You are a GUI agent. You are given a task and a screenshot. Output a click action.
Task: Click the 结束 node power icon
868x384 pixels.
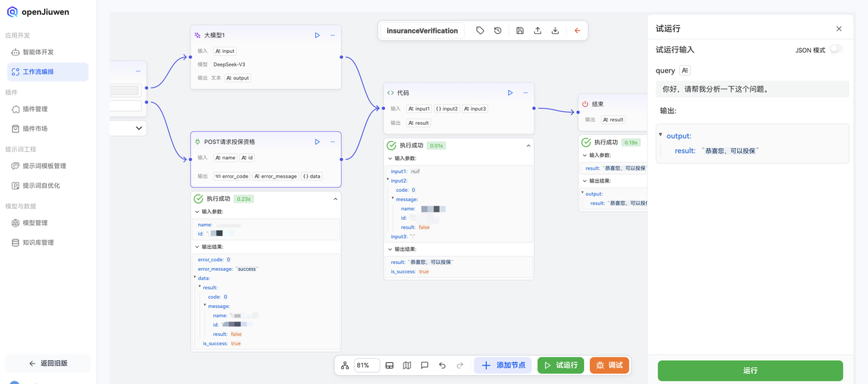coord(585,104)
